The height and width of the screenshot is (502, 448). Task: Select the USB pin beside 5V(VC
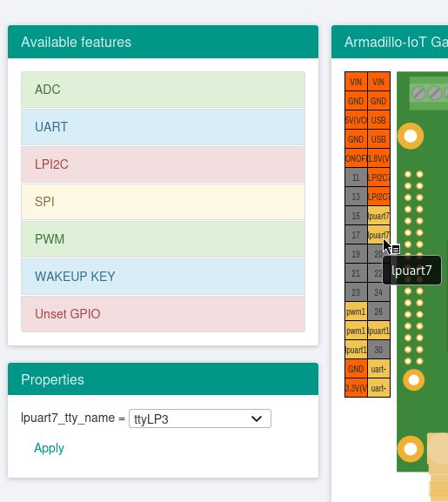[378, 120]
